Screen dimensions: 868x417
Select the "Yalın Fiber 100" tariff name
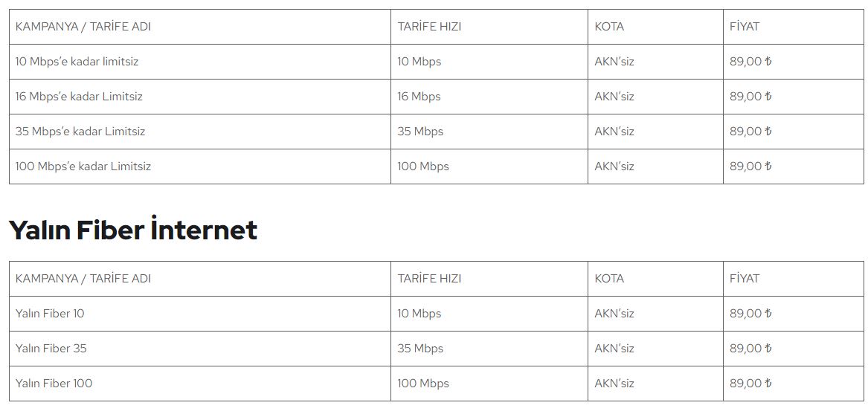tap(54, 383)
